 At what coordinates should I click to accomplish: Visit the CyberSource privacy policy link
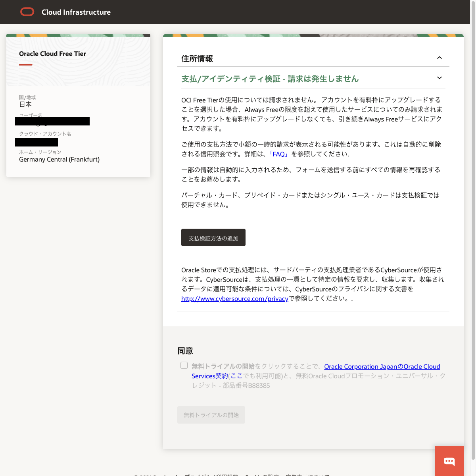[234, 299]
